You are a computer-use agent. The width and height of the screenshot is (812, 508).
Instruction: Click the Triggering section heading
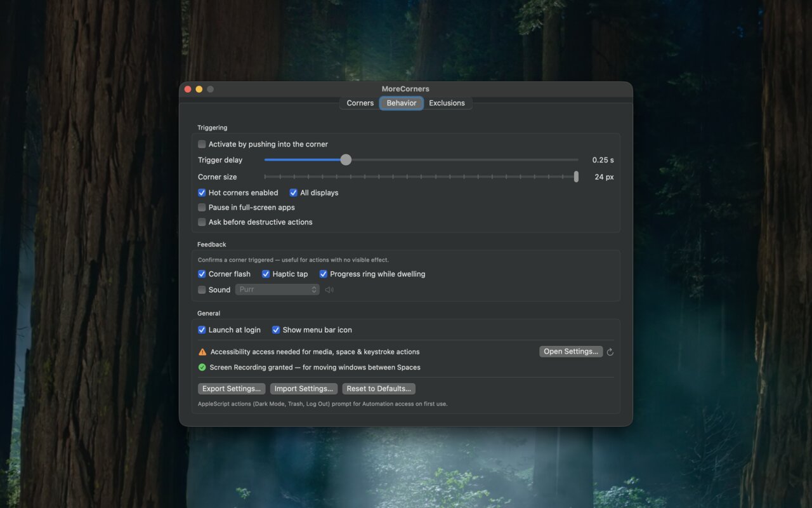[212, 128]
